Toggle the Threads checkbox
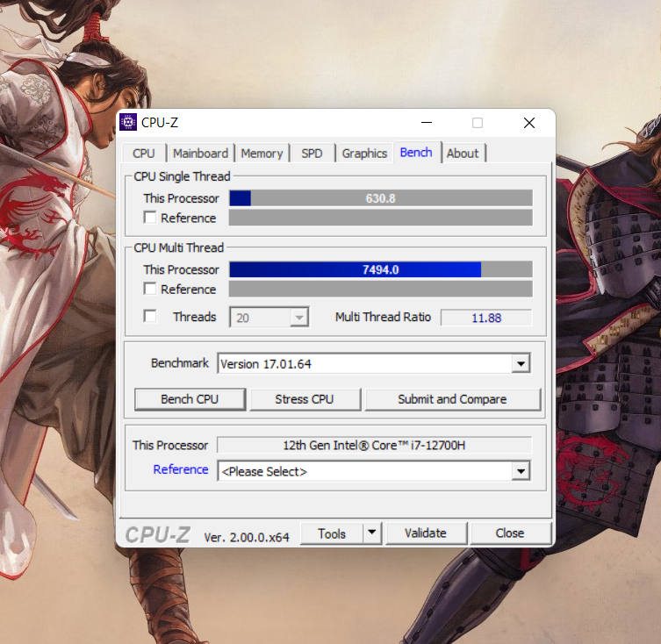Viewport: 661px width, 644px height. click(x=150, y=316)
